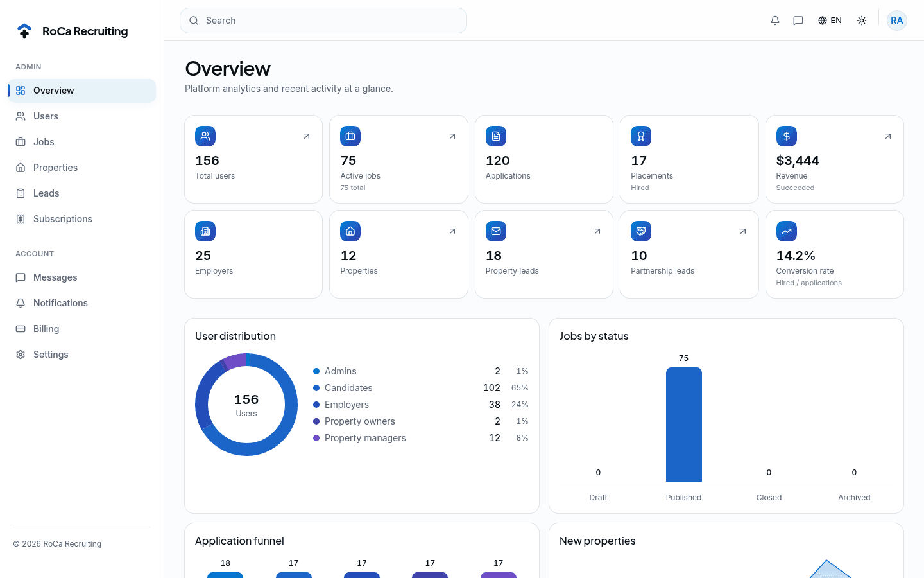Image resolution: width=924 pixels, height=578 pixels.
Task: Open the arrow link on Partnership leads card
Action: 743,231
